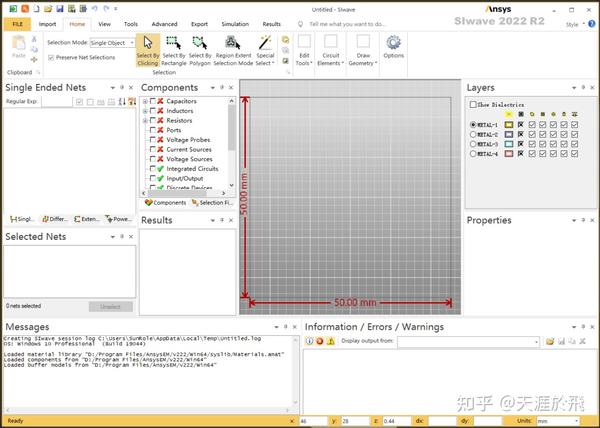Viewport: 600px width, 428px height.
Task: Check the Ports checkbox
Action: [153, 130]
